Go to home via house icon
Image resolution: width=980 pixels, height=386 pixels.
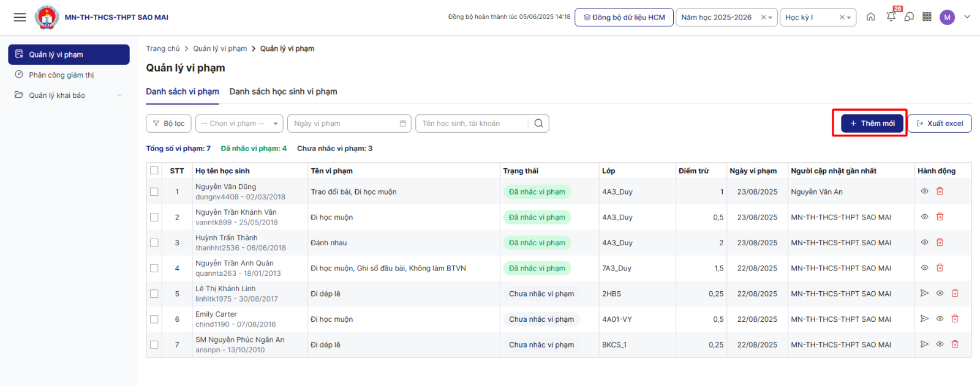click(x=870, y=17)
